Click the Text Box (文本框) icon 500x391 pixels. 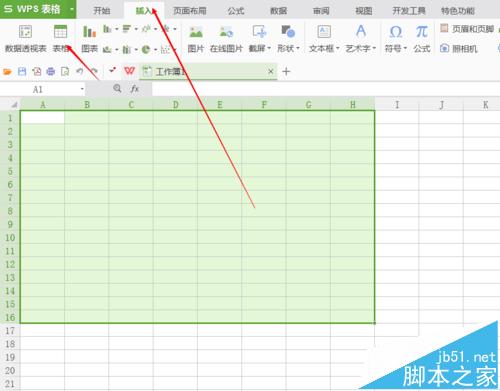324,32
